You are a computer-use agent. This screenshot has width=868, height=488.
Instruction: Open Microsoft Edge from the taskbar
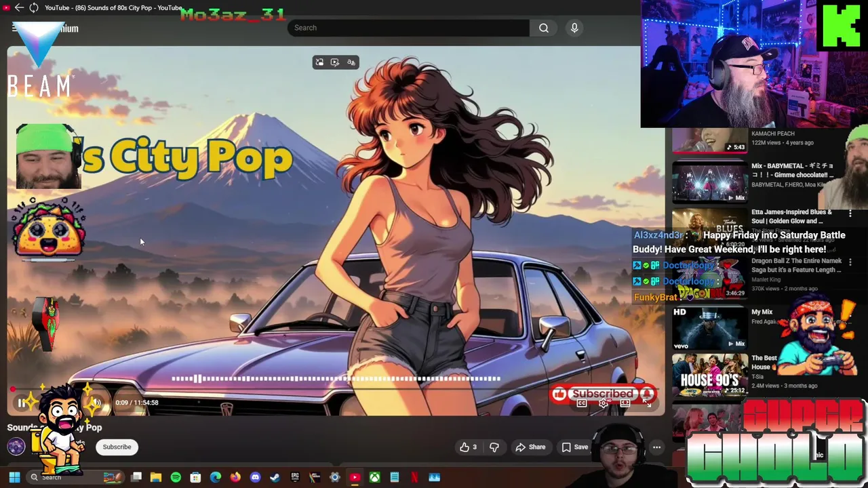tap(216, 477)
